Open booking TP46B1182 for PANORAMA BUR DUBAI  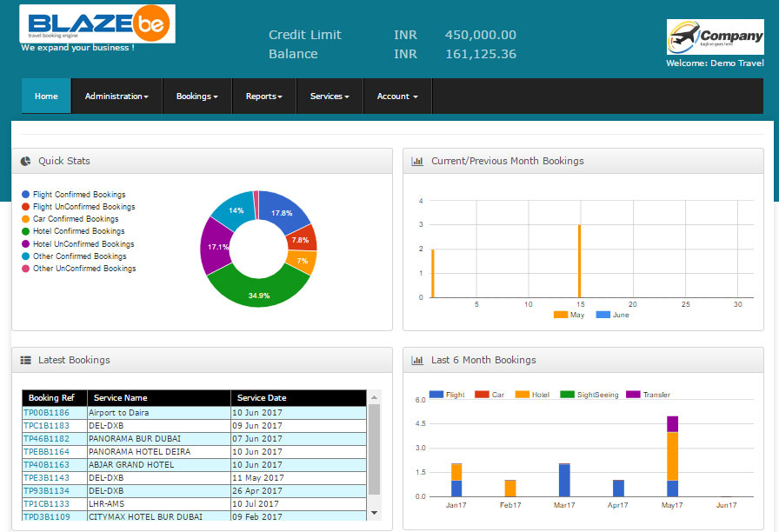tap(50, 438)
